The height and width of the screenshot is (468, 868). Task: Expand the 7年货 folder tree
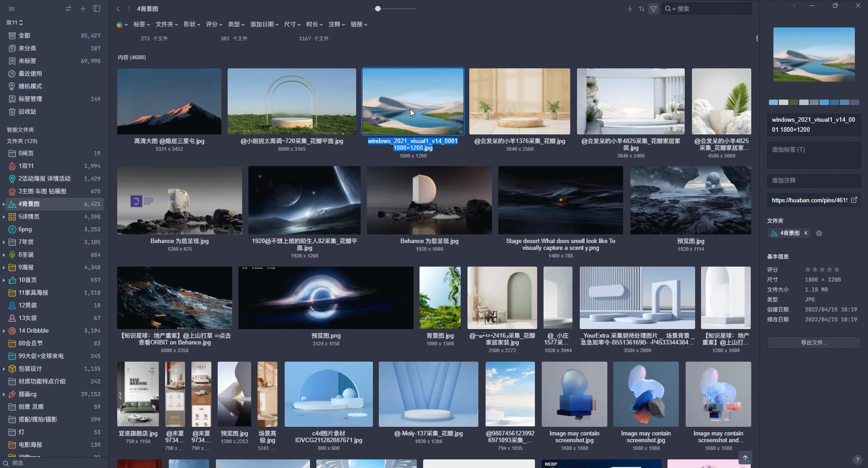click(x=4, y=242)
